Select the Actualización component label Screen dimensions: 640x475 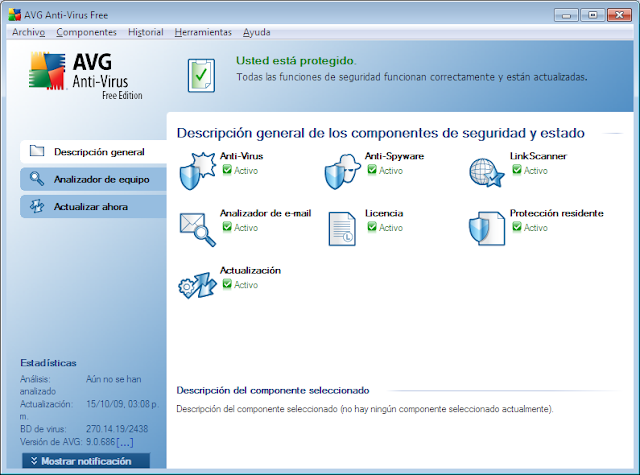[x=250, y=270]
